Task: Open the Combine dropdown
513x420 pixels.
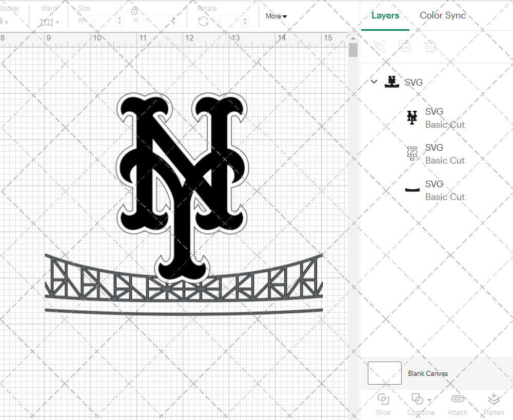Action: 421,399
